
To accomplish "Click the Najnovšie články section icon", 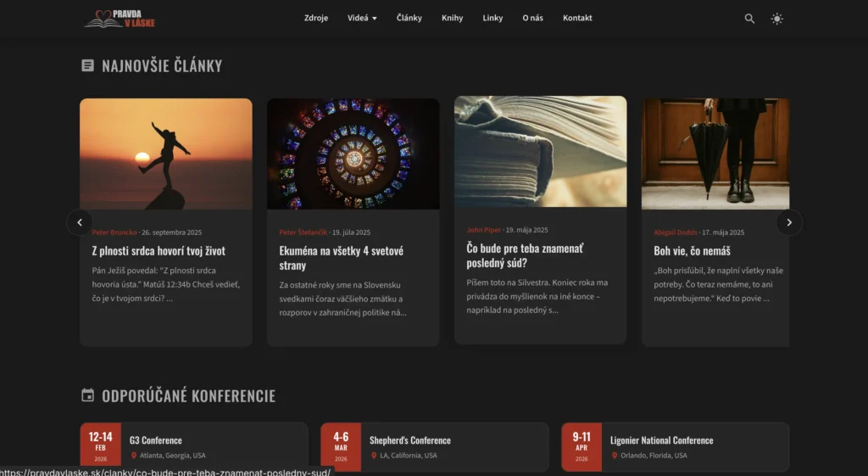I will pos(87,65).
